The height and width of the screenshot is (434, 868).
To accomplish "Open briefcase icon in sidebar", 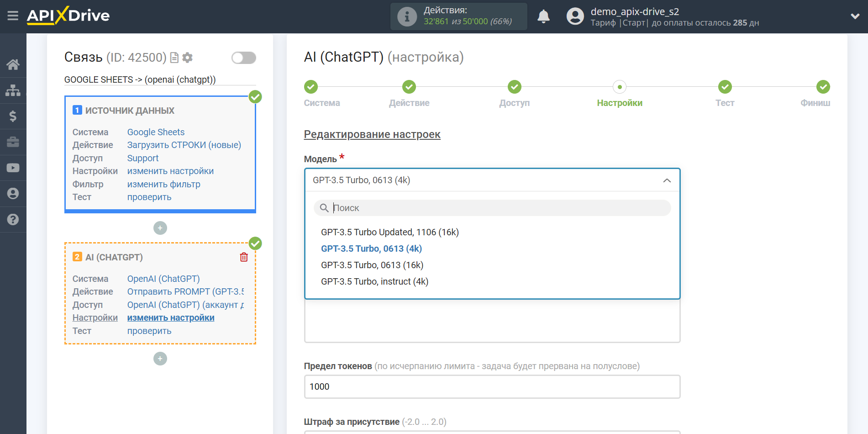I will click(x=13, y=142).
